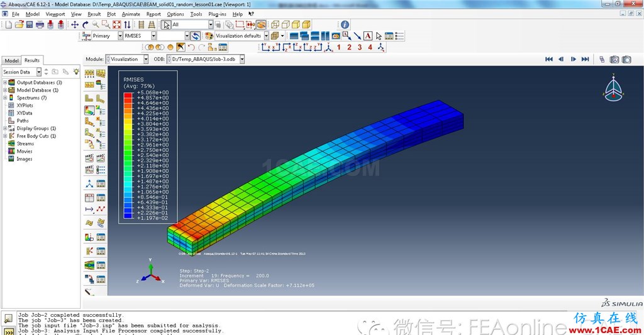Print the current viewport
Viewport: 644px width, 335px height.
[40, 25]
